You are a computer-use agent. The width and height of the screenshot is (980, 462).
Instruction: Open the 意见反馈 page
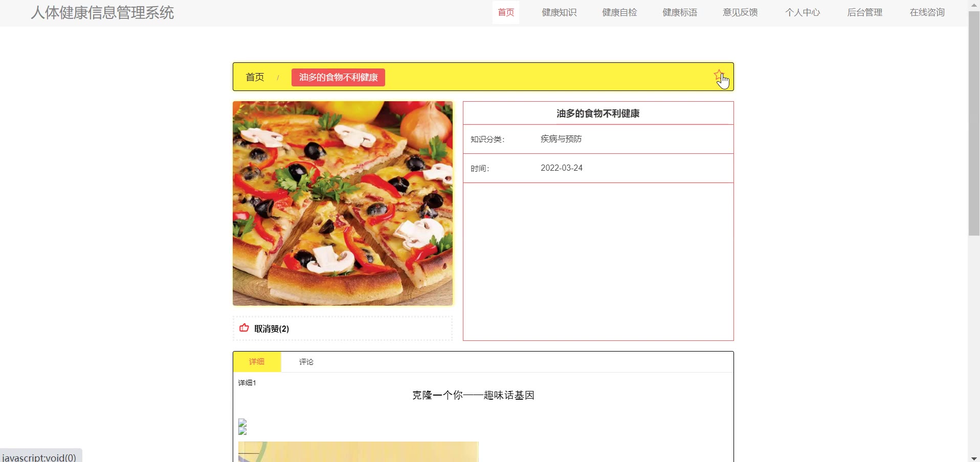(x=740, y=12)
